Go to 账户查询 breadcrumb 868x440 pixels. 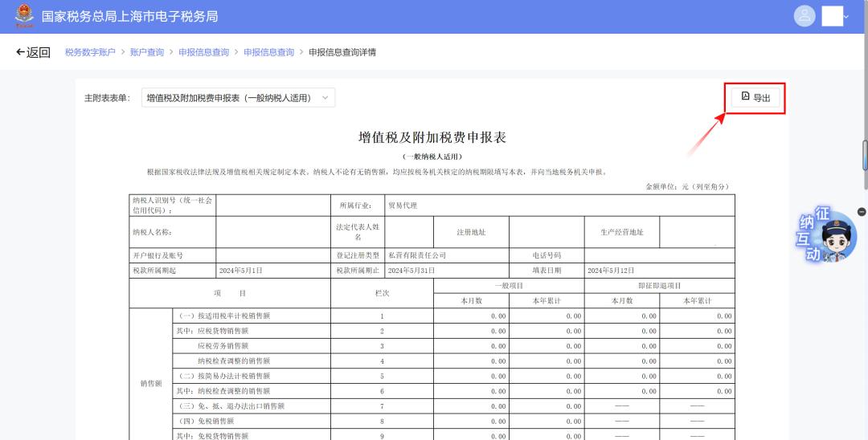[146, 53]
